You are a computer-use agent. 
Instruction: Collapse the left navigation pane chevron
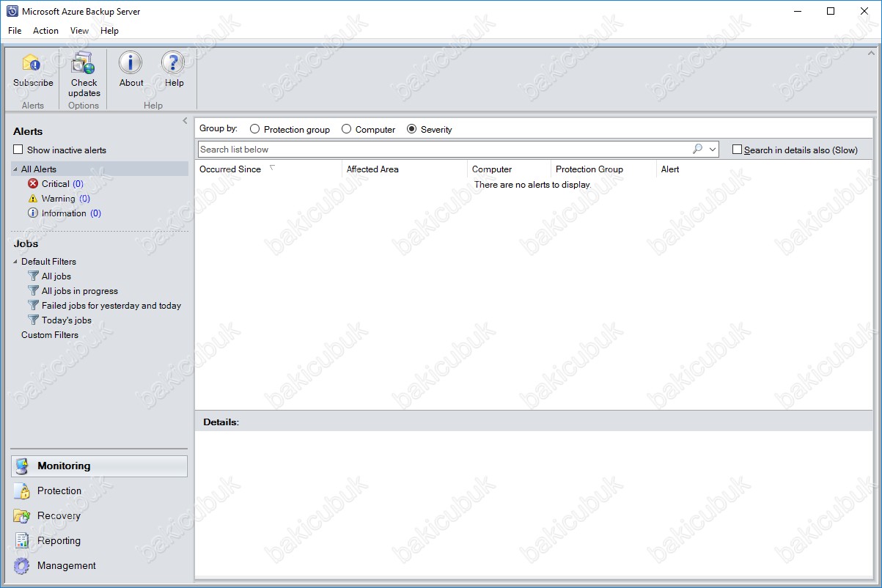(x=185, y=121)
